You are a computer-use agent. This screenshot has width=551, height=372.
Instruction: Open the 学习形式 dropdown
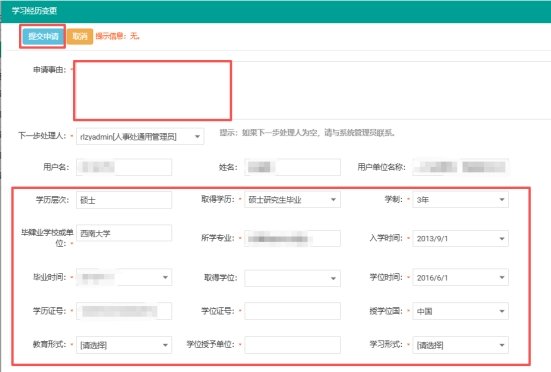460,345
